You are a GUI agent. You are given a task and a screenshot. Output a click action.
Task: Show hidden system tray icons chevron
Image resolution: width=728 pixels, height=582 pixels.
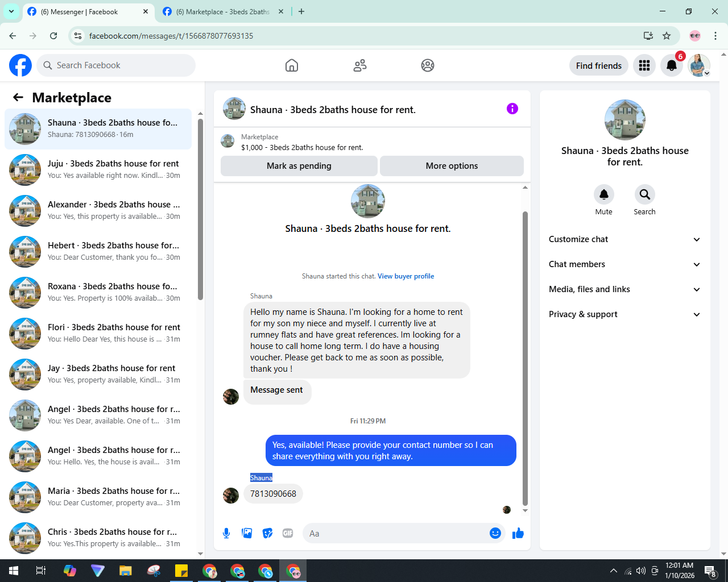click(x=613, y=571)
